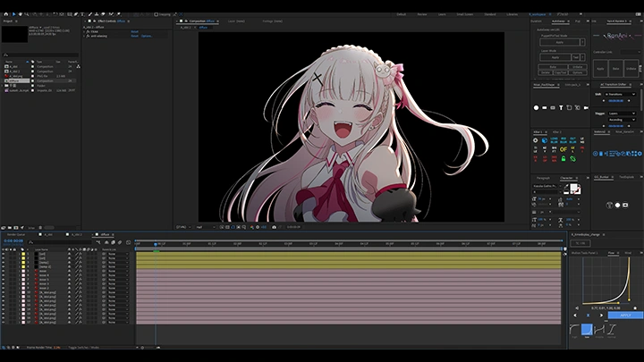
Task: Click the fill color swatch in the Character panel
Action: coord(573,187)
